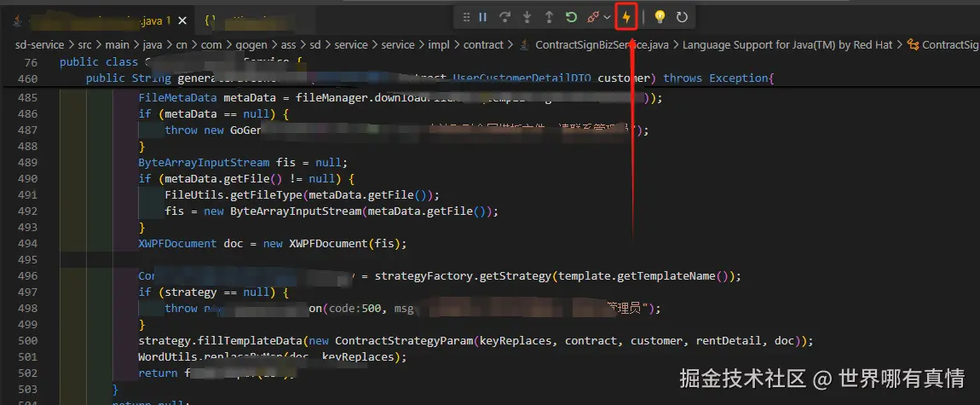Click line number 498 in the gutter
Screen dimensions: 980x405
tap(28, 308)
